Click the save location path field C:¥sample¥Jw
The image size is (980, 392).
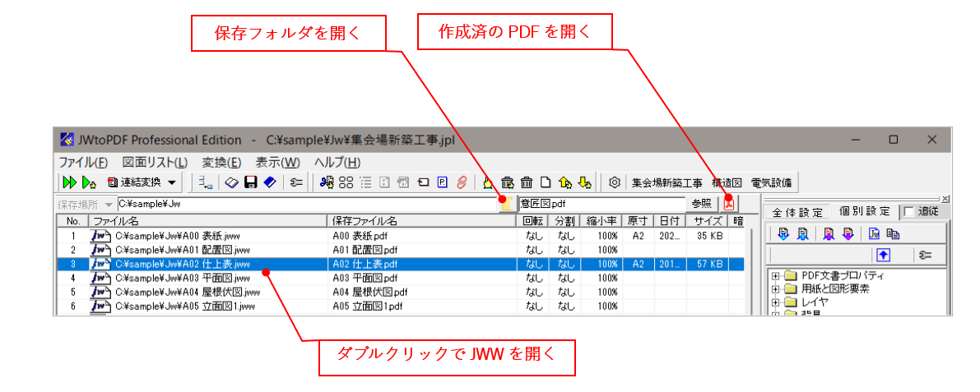pyautogui.click(x=307, y=204)
